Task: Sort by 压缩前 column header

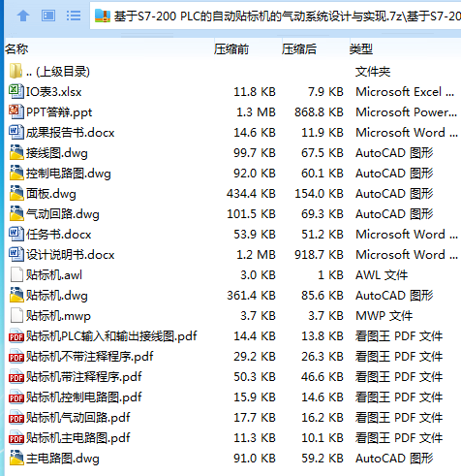Action: tap(231, 49)
